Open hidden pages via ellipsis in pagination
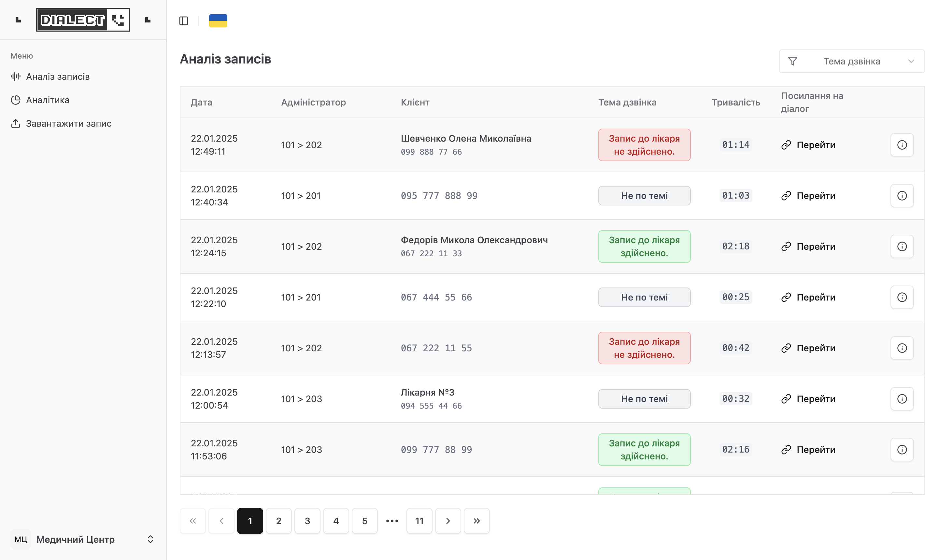The image size is (938, 560). pyautogui.click(x=392, y=521)
